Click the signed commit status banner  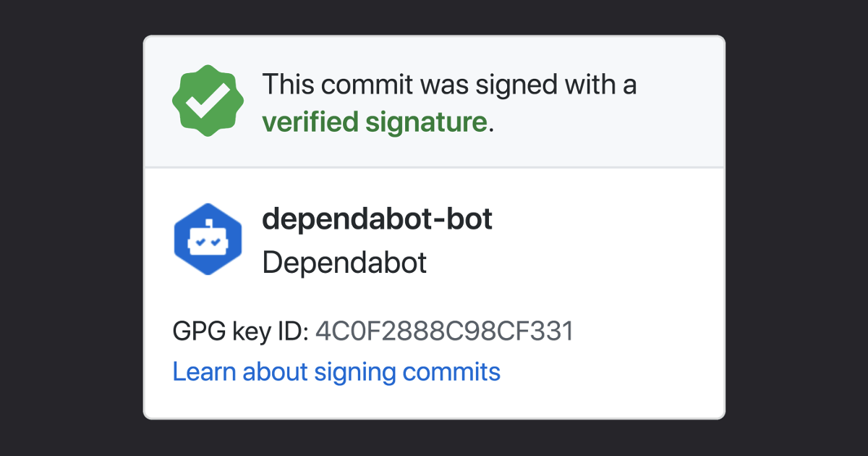point(434,100)
